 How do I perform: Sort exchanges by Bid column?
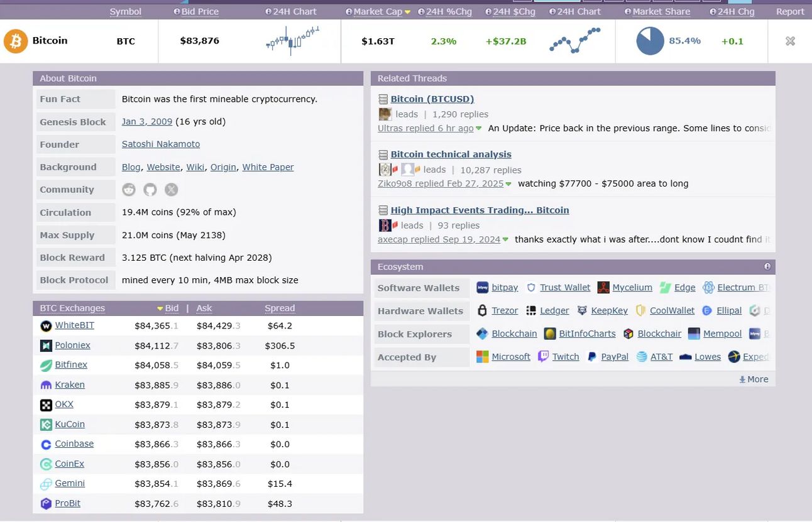pos(172,308)
